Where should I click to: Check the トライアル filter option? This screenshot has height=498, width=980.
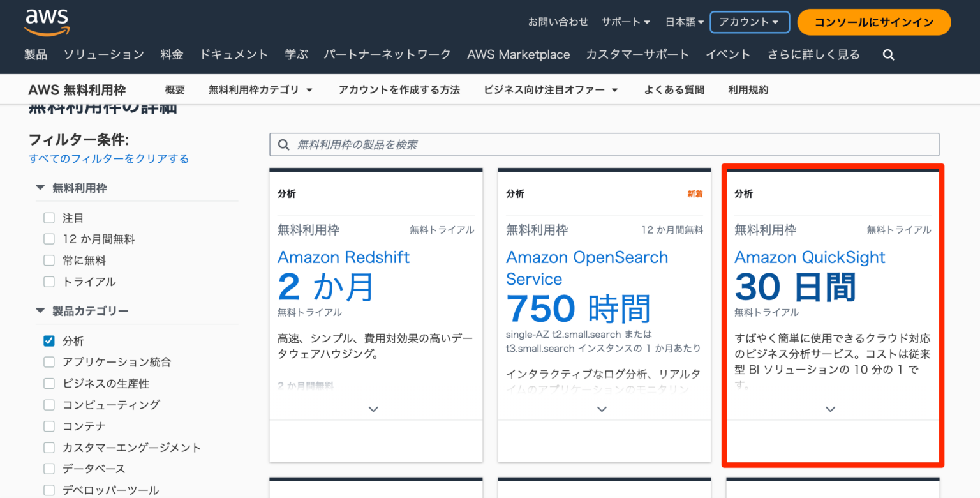point(48,282)
